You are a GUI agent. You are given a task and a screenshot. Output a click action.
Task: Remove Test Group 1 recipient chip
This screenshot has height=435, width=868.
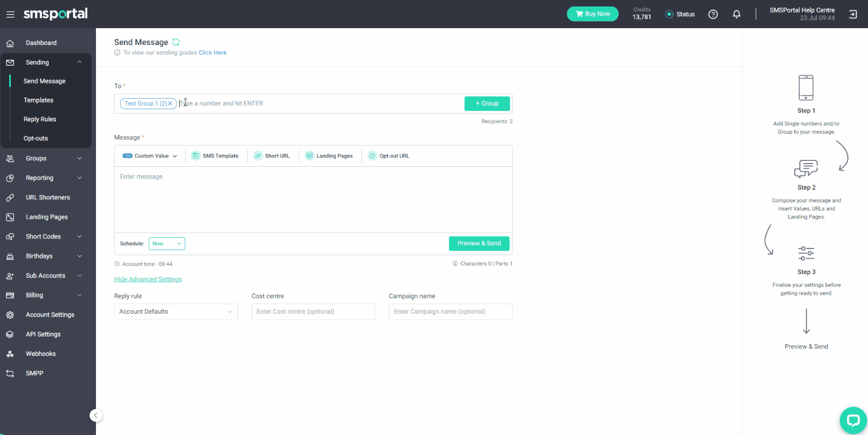(x=170, y=103)
